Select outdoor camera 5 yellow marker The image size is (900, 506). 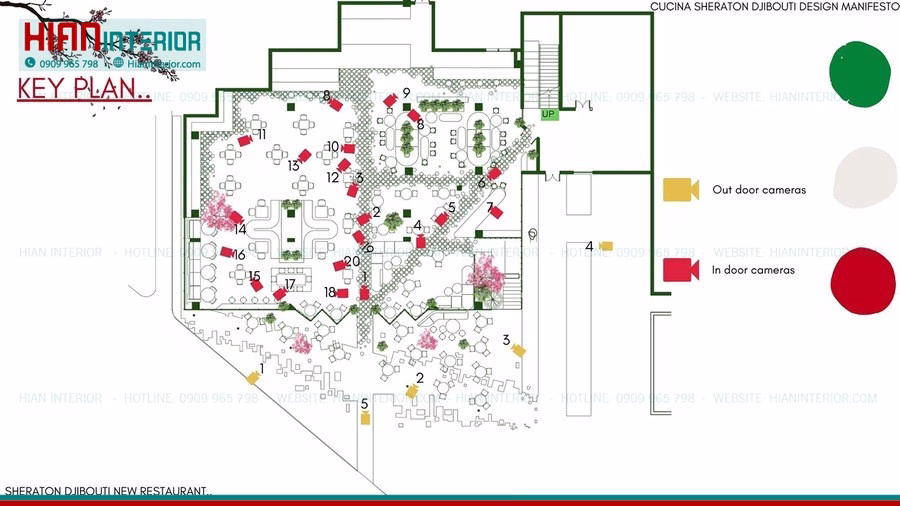pos(365,418)
